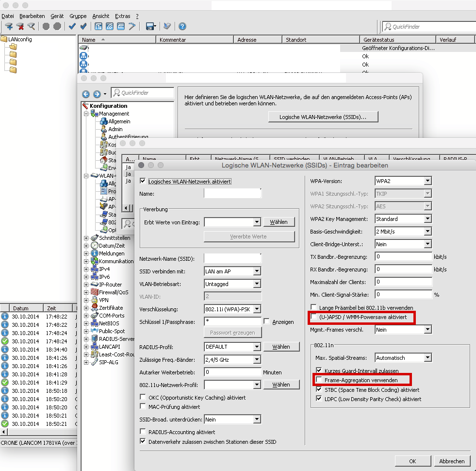Screen dimensions: 476x471
Task: Select the Allgemein item under Management
Action: pos(119,121)
